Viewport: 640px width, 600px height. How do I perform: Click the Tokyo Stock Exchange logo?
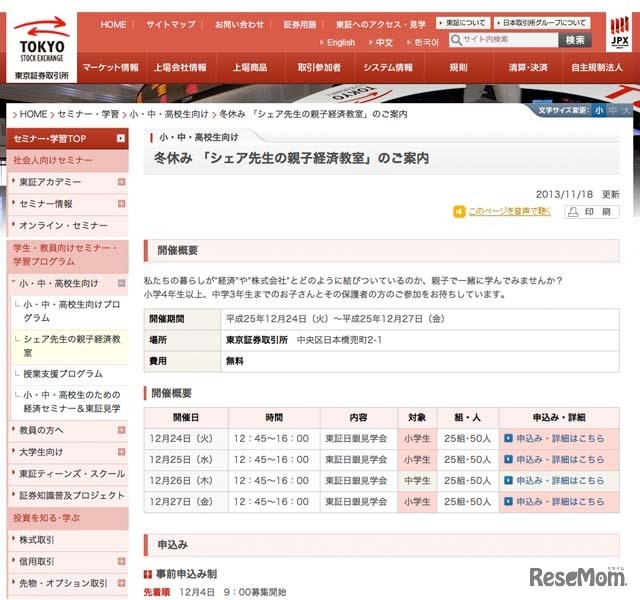pyautogui.click(x=42, y=47)
